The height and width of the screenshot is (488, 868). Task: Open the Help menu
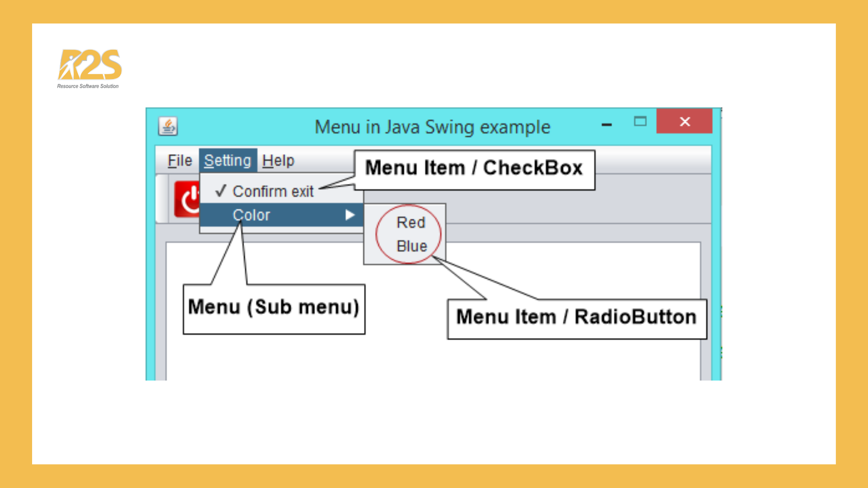[278, 160]
